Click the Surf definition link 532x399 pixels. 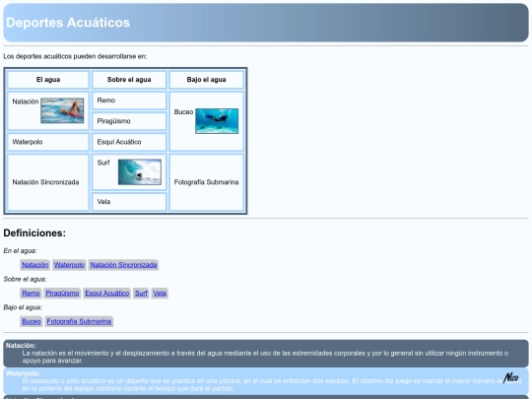click(141, 294)
